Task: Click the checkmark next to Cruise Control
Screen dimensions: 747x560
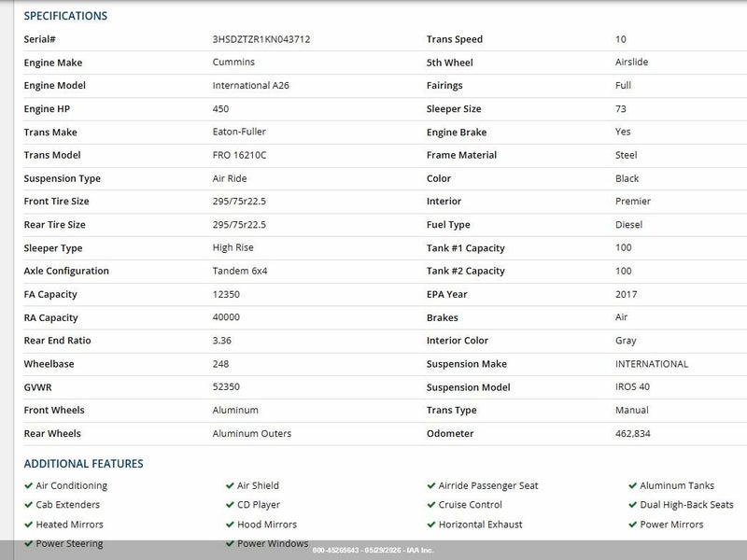Action: 431,505
